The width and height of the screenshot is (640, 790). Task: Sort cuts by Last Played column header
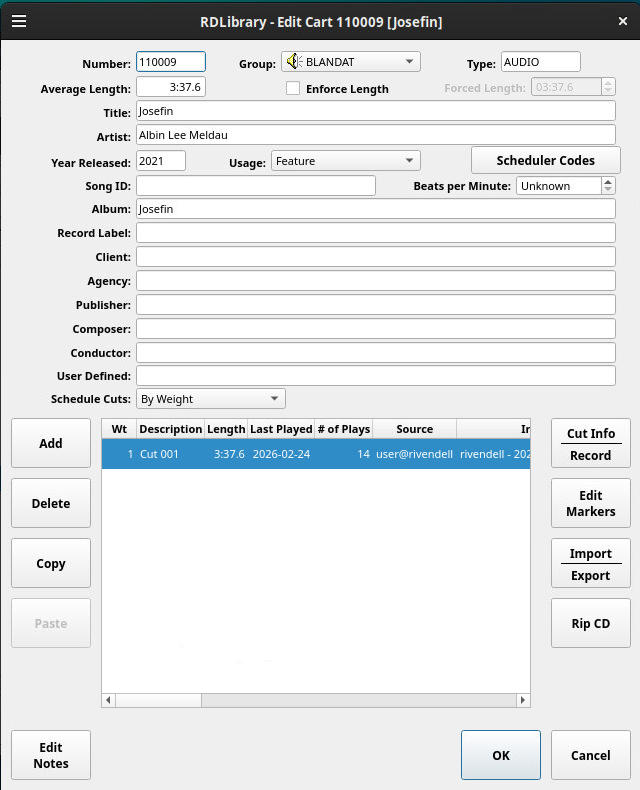281,429
